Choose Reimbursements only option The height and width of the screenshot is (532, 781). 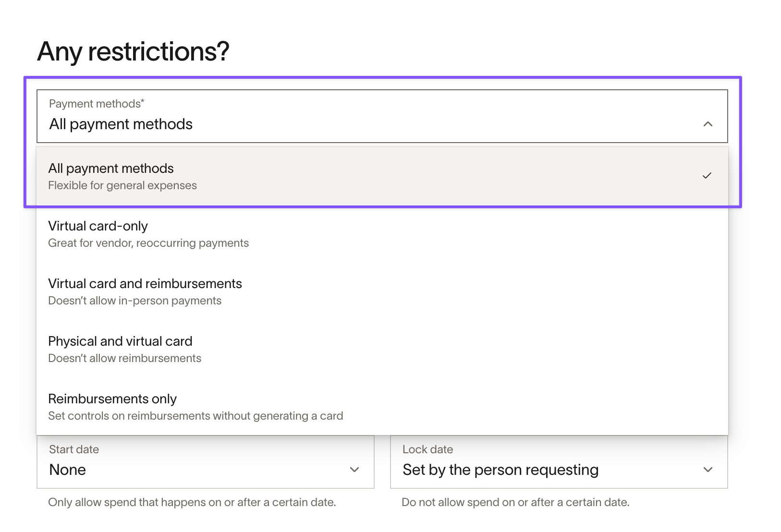tap(382, 407)
